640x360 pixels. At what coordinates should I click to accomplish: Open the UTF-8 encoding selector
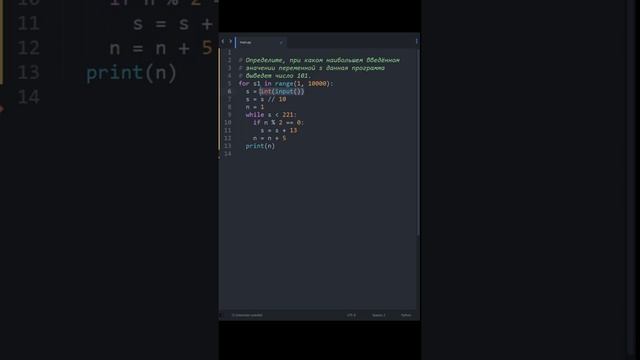(351, 315)
